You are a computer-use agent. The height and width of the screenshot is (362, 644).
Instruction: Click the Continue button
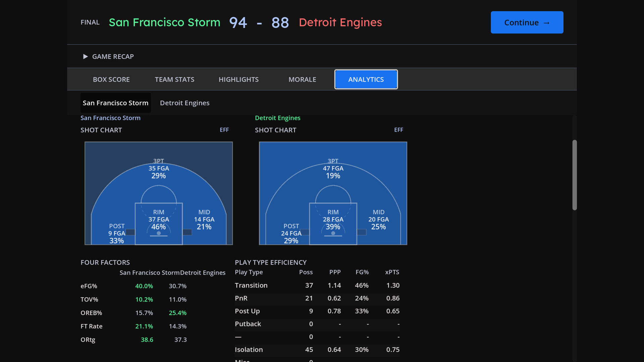(x=527, y=22)
